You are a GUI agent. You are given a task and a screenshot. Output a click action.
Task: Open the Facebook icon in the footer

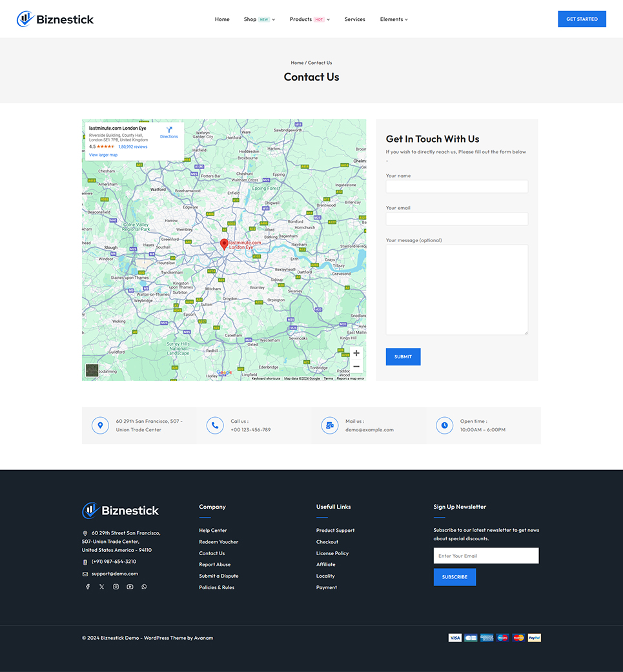88,586
